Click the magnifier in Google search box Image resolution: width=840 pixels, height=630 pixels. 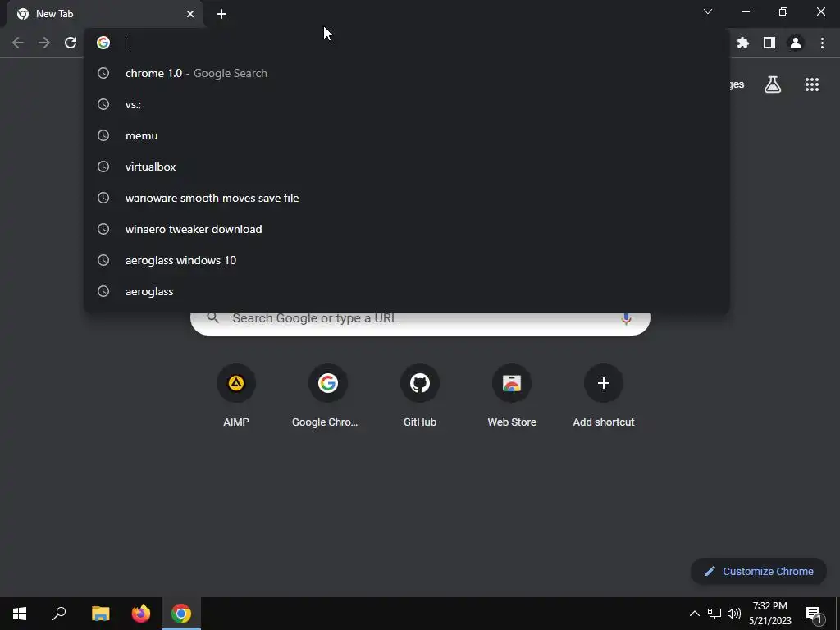[x=212, y=317]
